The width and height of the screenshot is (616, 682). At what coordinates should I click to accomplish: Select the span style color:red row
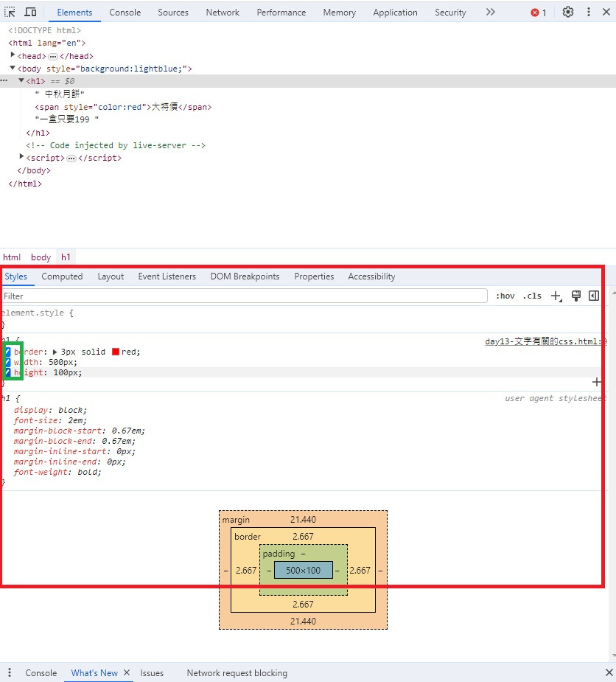click(x=123, y=107)
